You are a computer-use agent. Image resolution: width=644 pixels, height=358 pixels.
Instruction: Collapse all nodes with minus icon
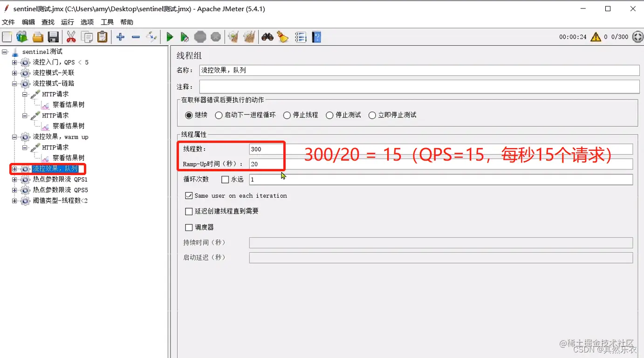click(x=136, y=37)
